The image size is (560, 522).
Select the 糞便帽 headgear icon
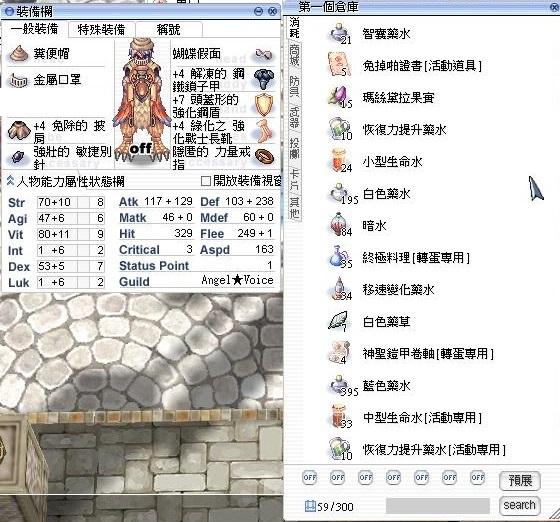pyautogui.click(x=19, y=54)
